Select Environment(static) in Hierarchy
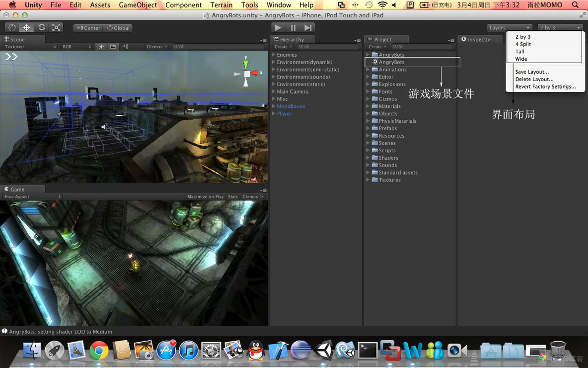Viewport: 588px width, 368px height. (301, 84)
